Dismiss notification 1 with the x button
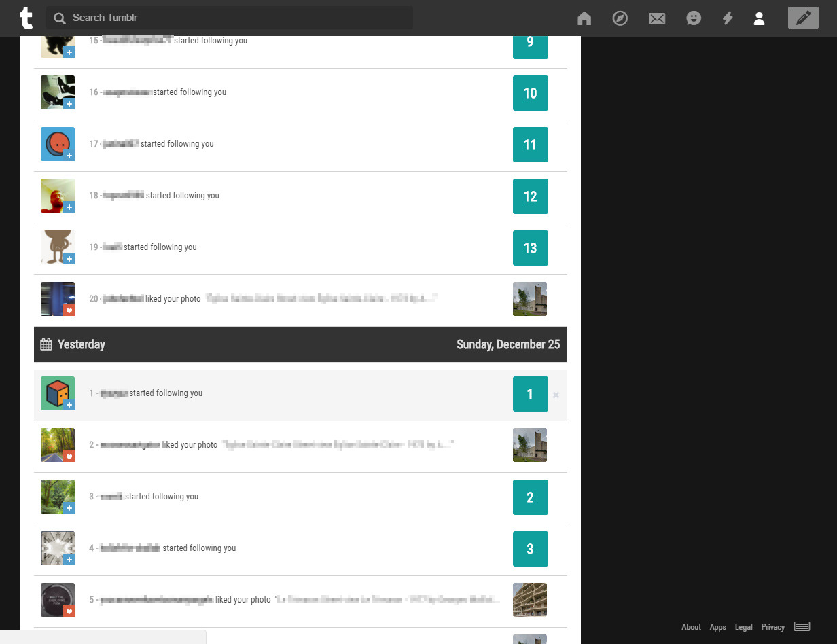The width and height of the screenshot is (837, 644). (x=556, y=395)
